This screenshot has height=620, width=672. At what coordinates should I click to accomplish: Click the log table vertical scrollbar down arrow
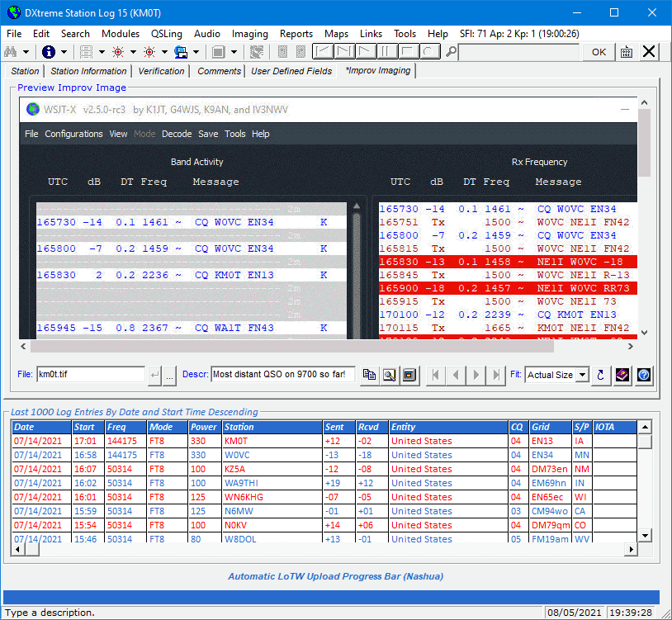644,536
